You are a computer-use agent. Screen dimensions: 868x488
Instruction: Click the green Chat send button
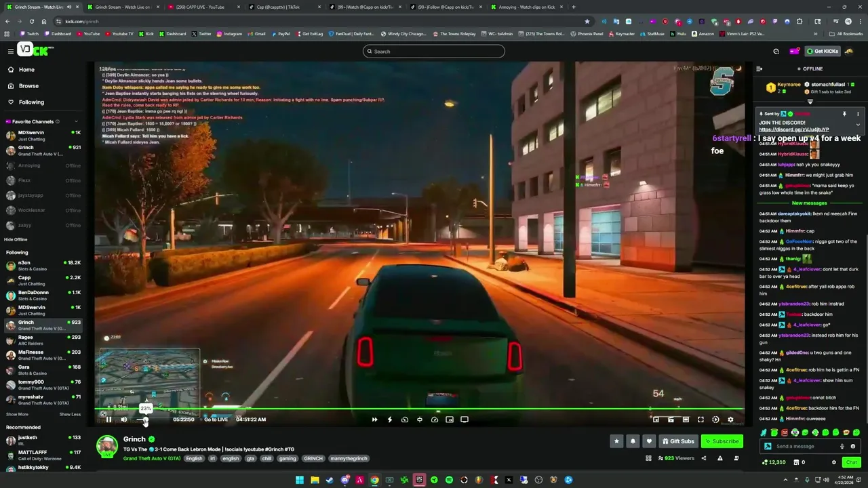coord(851,462)
